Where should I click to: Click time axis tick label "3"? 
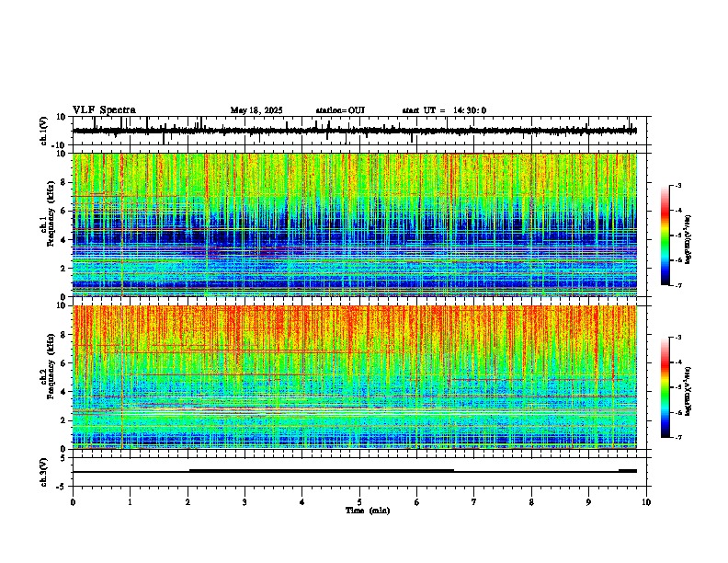(x=245, y=502)
